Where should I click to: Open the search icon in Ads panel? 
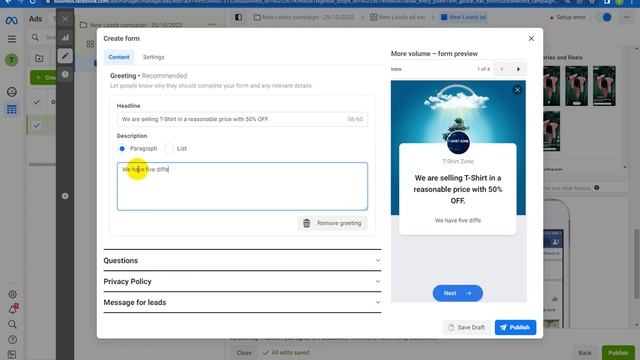pos(36,38)
